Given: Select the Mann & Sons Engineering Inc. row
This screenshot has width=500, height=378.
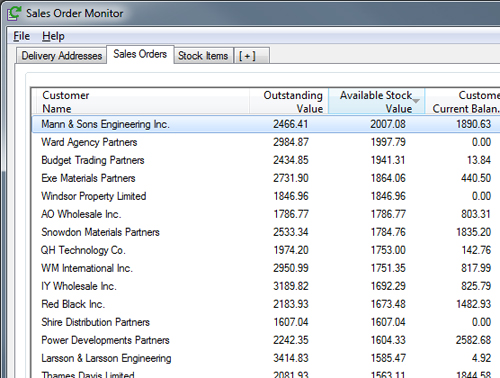Looking at the screenshot, I should [x=266, y=124].
